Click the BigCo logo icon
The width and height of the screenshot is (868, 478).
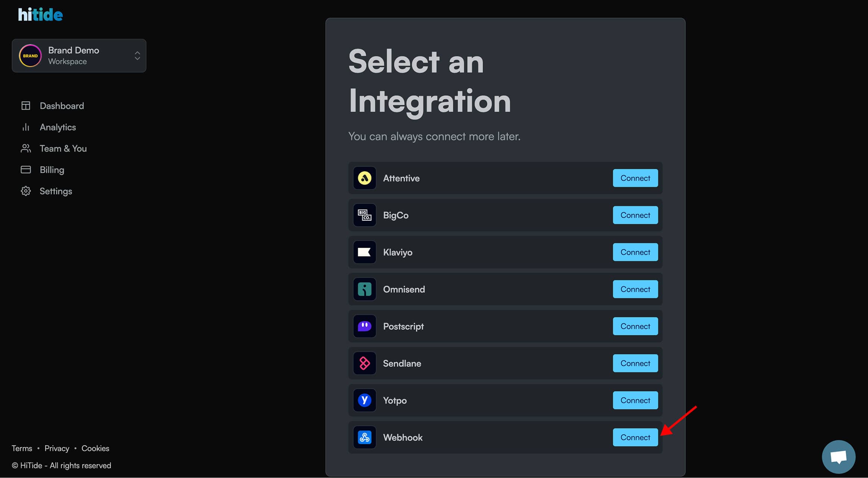(364, 215)
